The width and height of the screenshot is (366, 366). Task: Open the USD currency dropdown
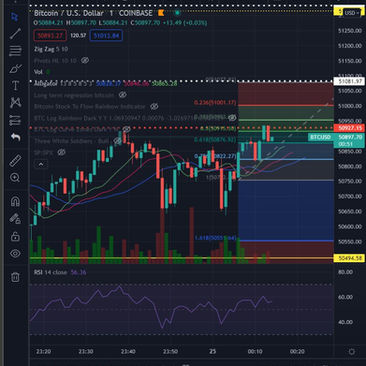[352, 13]
